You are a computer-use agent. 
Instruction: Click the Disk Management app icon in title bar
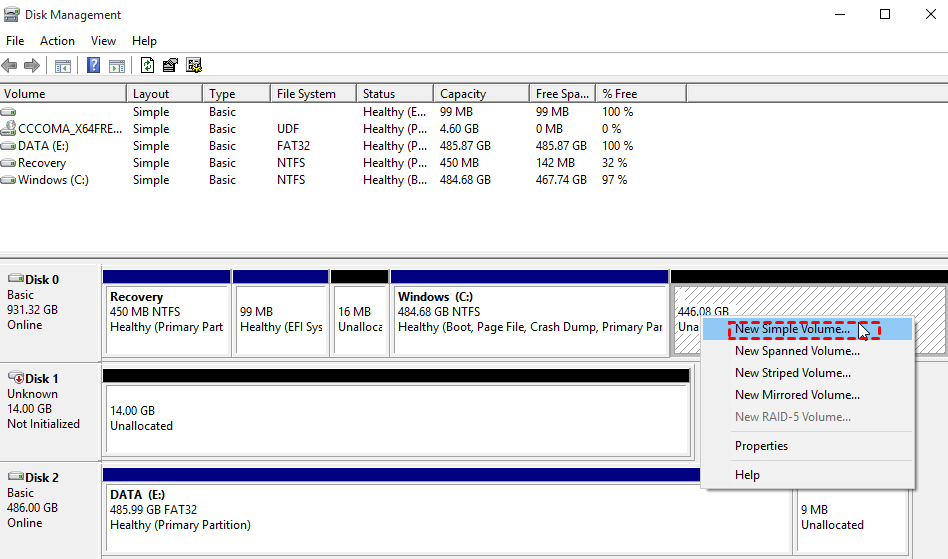click(x=11, y=15)
